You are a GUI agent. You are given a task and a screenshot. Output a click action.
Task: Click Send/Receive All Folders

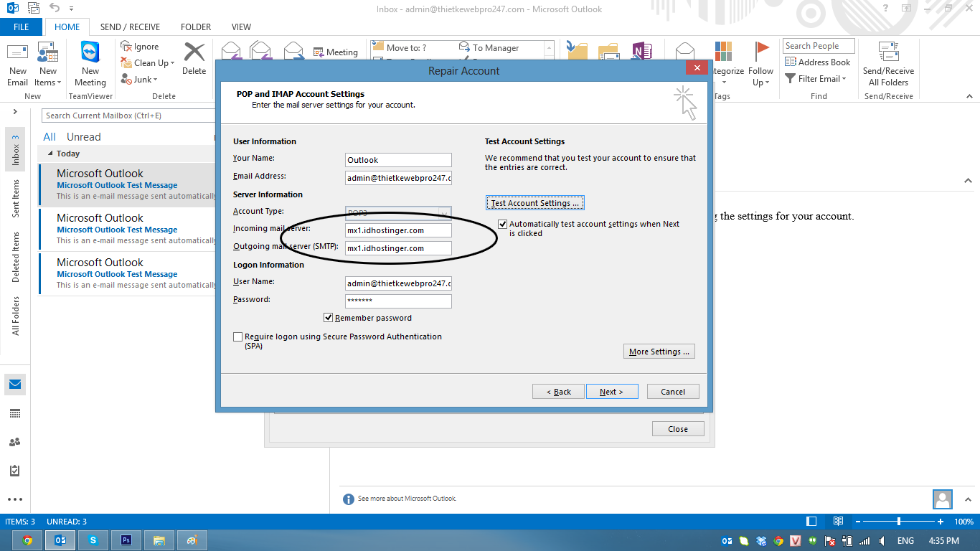(888, 65)
